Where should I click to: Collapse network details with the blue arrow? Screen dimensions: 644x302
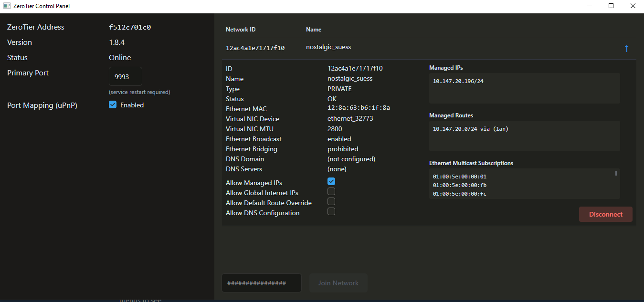626,49
